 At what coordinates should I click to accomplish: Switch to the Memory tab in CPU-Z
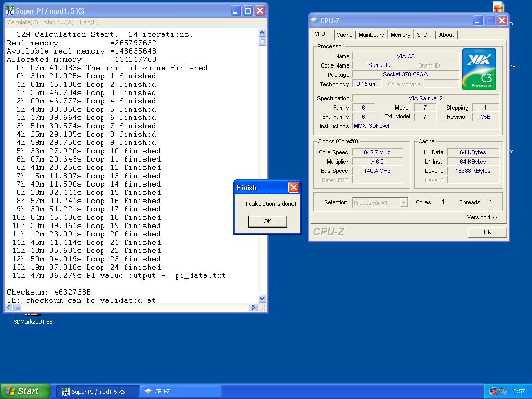click(x=401, y=35)
